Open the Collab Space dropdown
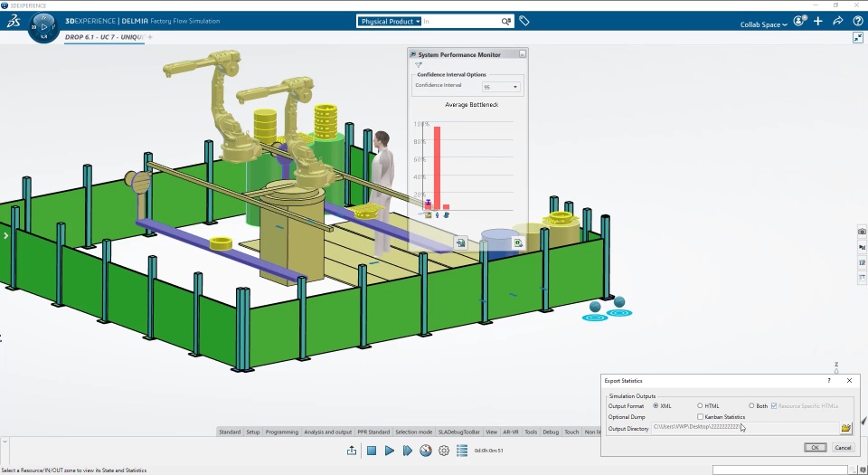Viewport: 868px width, 475px height. [764, 24]
